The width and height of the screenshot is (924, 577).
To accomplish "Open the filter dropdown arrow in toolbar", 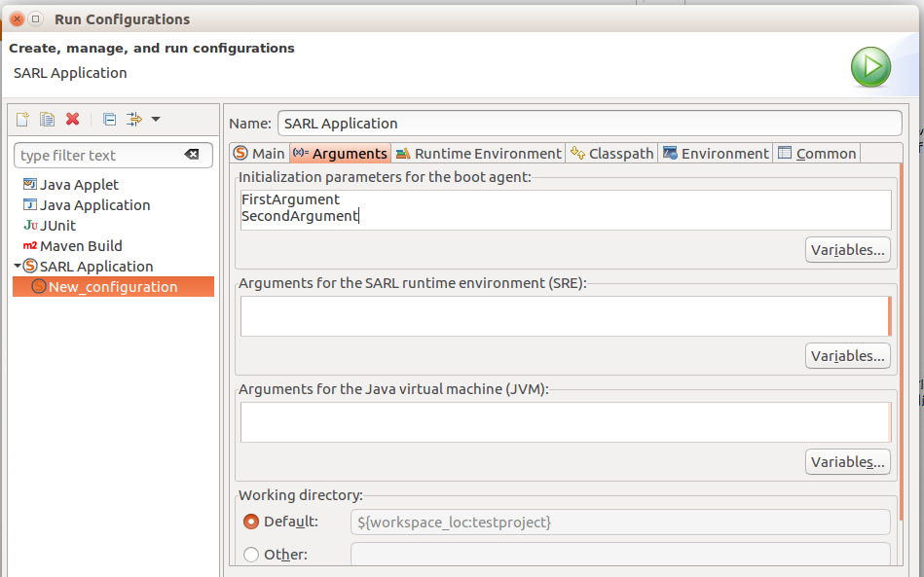I will (156, 119).
